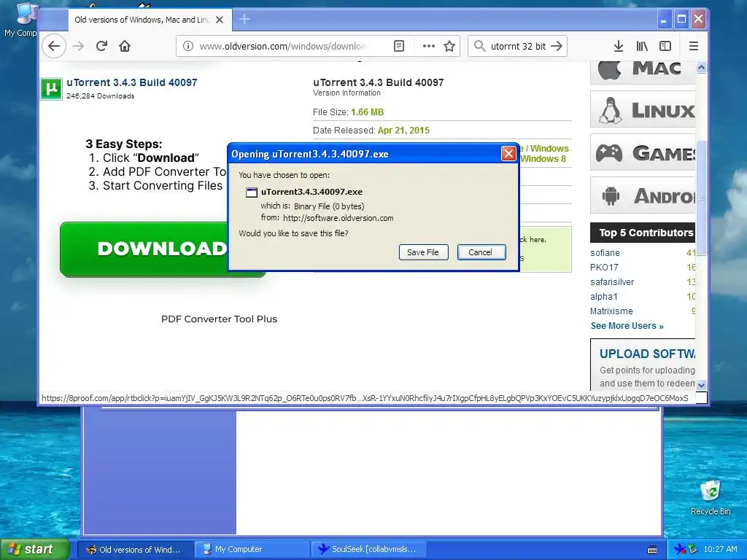Click the page scrollbar down arrow
747x560 pixels.
tap(701, 384)
